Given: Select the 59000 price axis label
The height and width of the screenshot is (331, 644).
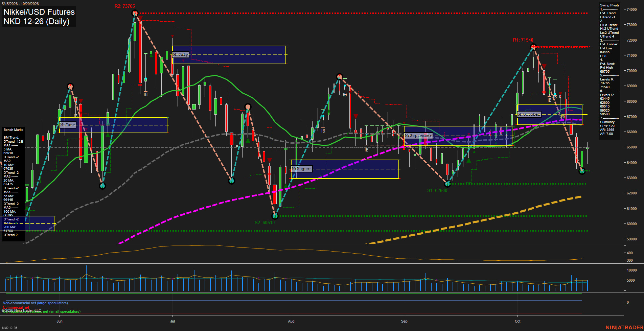Looking at the screenshot, I should click(632, 239).
